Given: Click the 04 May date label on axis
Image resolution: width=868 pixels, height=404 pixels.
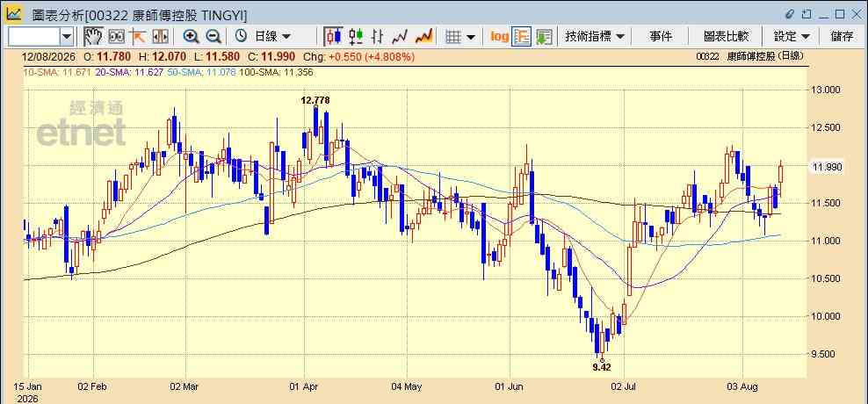Looking at the screenshot, I should pyautogui.click(x=406, y=386).
